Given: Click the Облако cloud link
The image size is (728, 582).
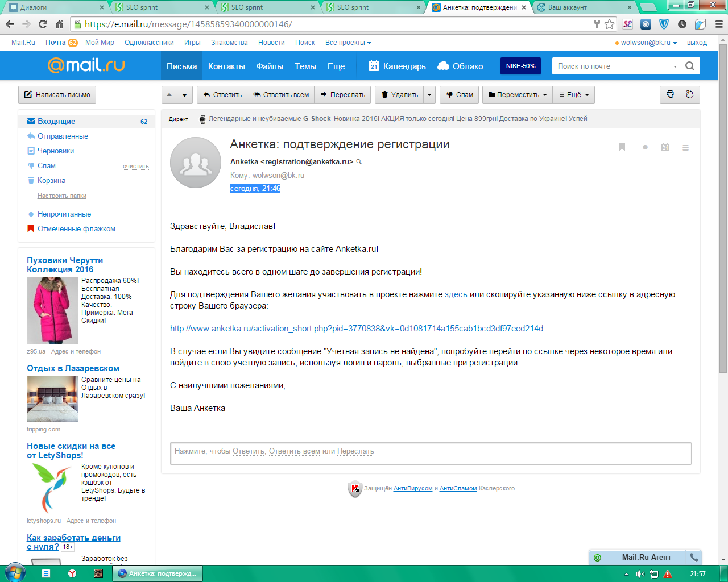Looking at the screenshot, I should [x=460, y=66].
